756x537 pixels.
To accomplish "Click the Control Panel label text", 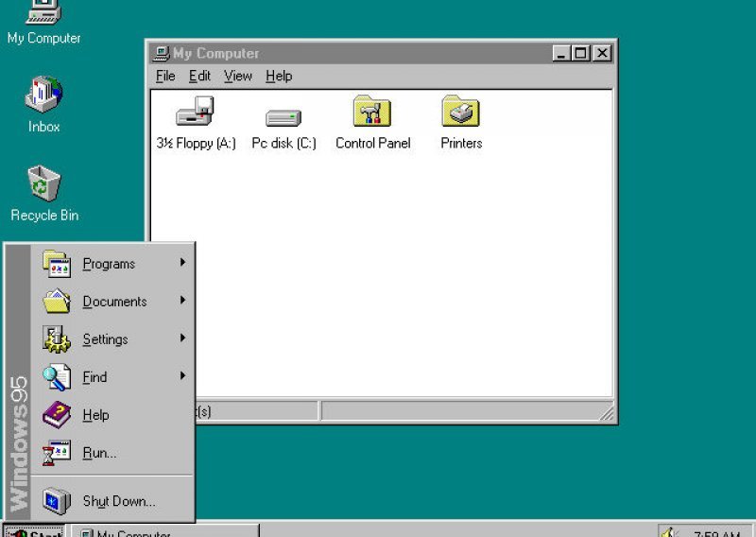I will (x=372, y=144).
